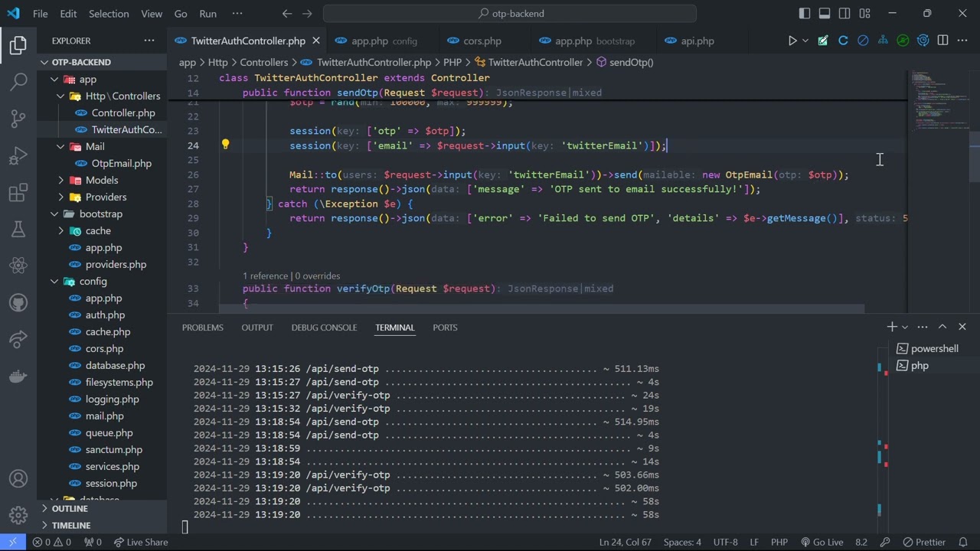Click the green crossed-circle icon in editor toolbar

point(903,41)
